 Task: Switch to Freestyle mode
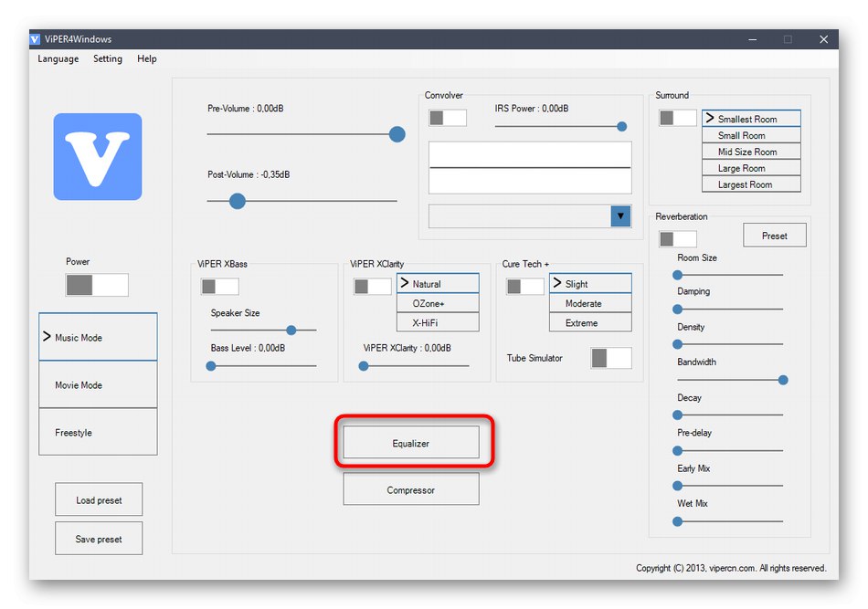tap(98, 432)
